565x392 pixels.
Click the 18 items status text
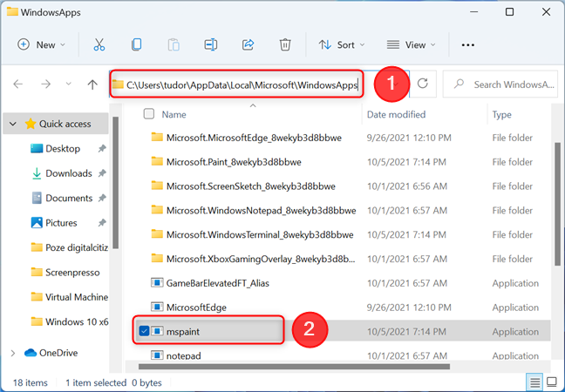[x=31, y=382]
